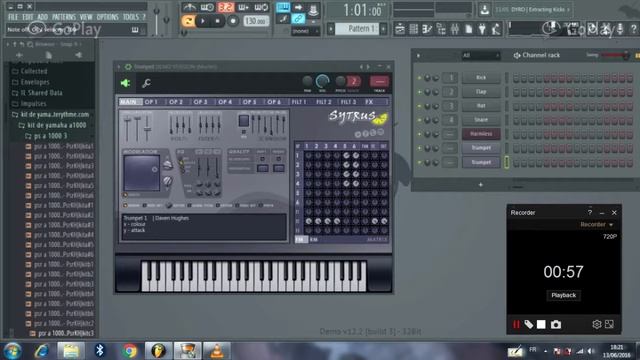Open the VIEW menu
This screenshot has height=360, width=640.
point(86,17)
